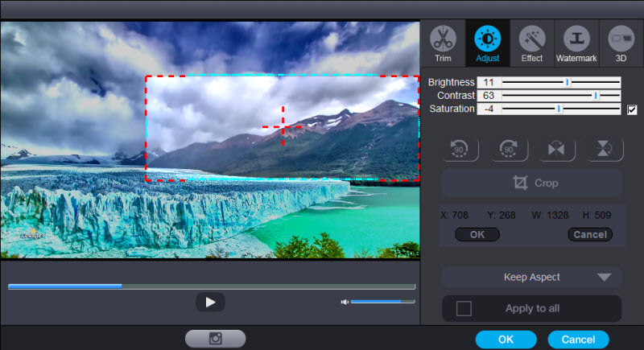
Task: Enable Apply to all checkbox
Action: pos(464,308)
